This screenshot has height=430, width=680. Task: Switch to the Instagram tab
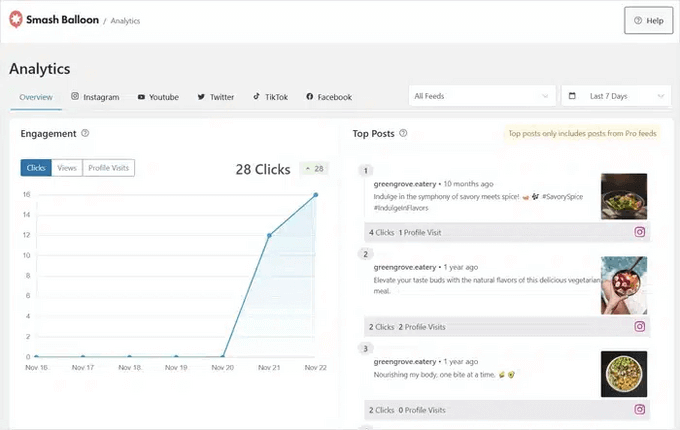pyautogui.click(x=95, y=97)
